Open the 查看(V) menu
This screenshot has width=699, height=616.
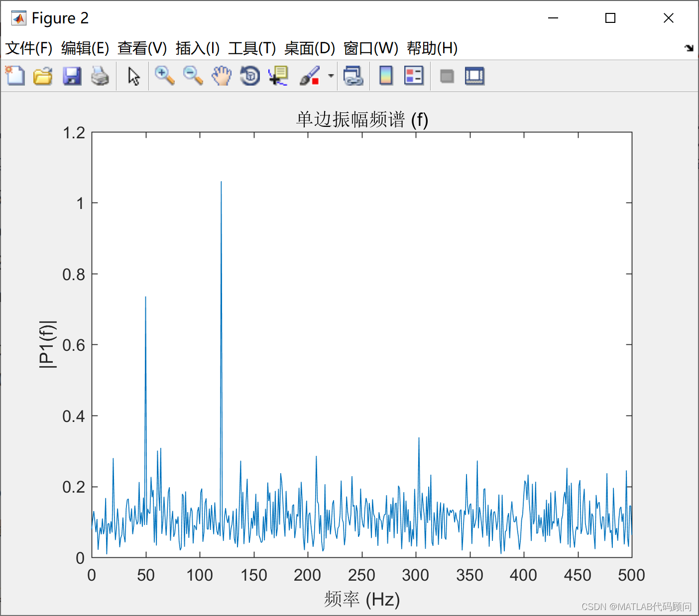142,48
